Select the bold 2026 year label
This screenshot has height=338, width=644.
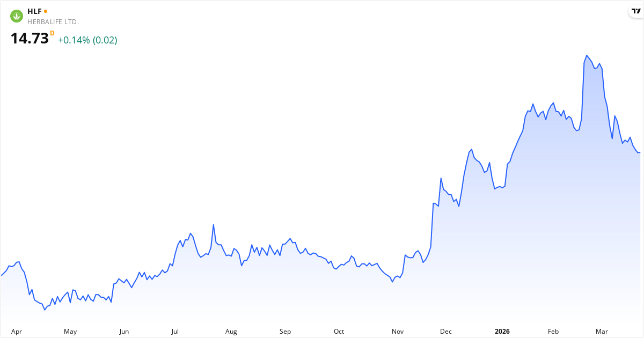[502, 332]
